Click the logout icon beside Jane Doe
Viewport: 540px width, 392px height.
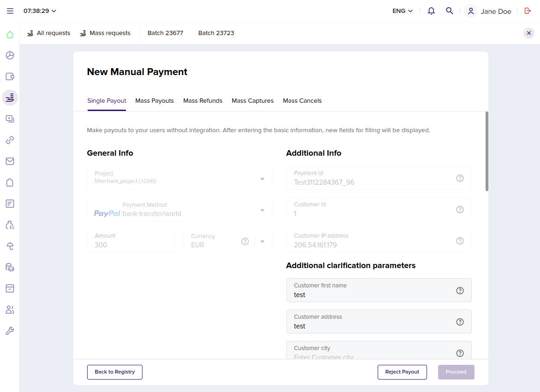(x=528, y=11)
